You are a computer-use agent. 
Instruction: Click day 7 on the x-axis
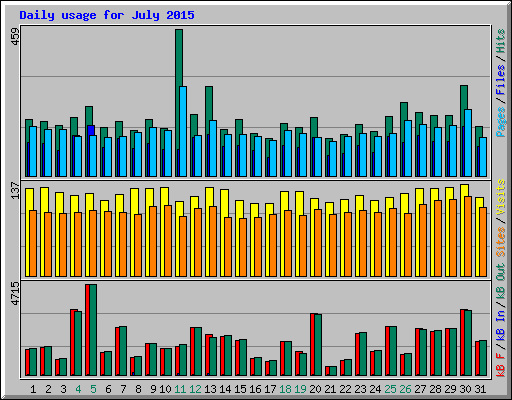click(123, 389)
